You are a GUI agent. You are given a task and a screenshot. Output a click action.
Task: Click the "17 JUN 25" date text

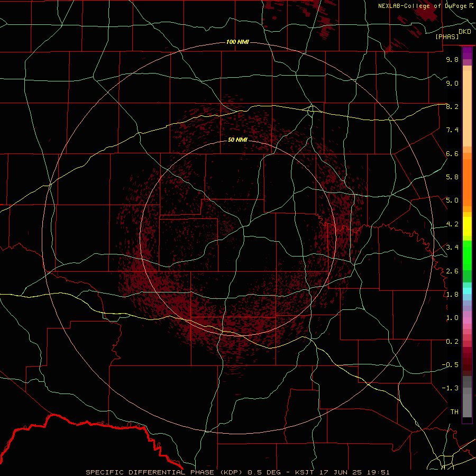tap(341, 472)
